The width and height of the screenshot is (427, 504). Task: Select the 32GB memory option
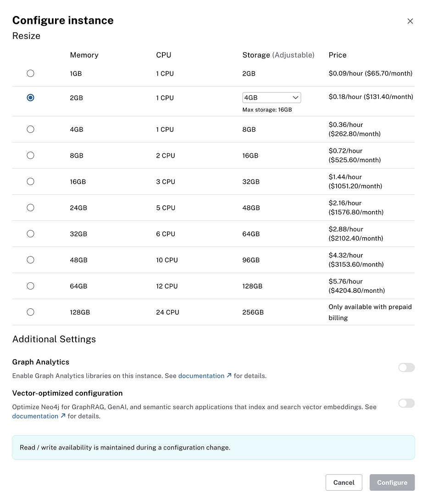pyautogui.click(x=30, y=234)
